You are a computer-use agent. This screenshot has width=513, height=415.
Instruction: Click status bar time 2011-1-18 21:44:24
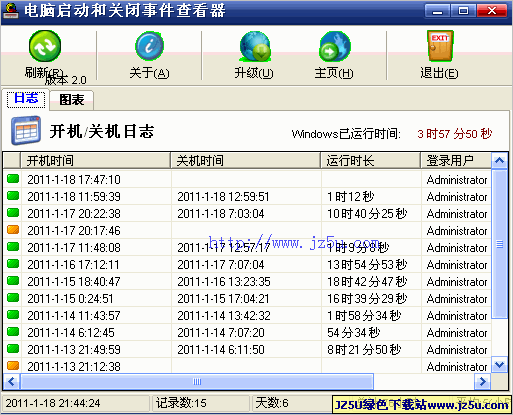pos(53,403)
